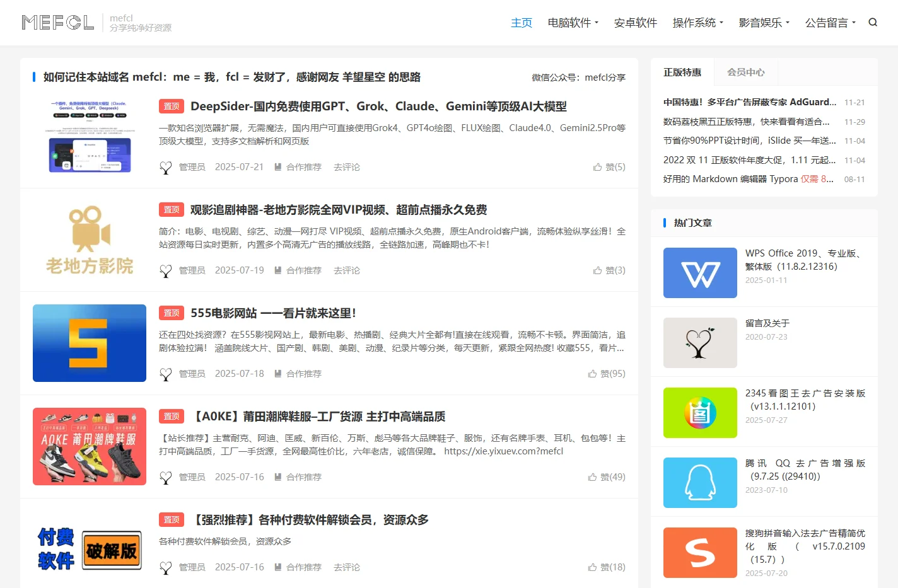Open 留言及关于 article title

click(x=767, y=323)
